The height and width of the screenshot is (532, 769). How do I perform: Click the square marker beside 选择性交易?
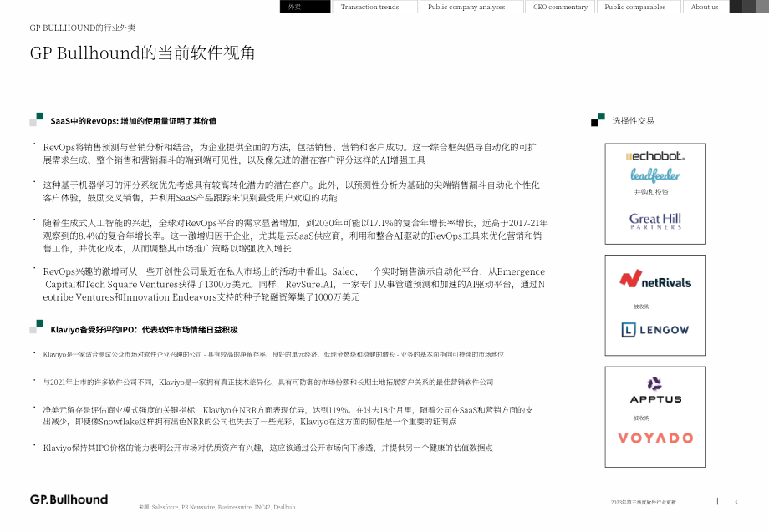(x=598, y=119)
